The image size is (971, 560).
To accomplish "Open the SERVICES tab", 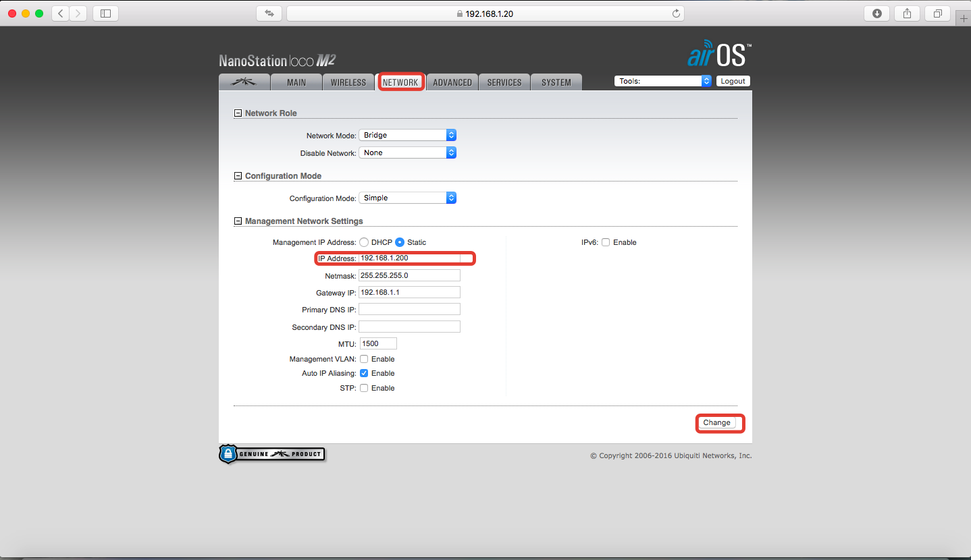I will pyautogui.click(x=504, y=82).
